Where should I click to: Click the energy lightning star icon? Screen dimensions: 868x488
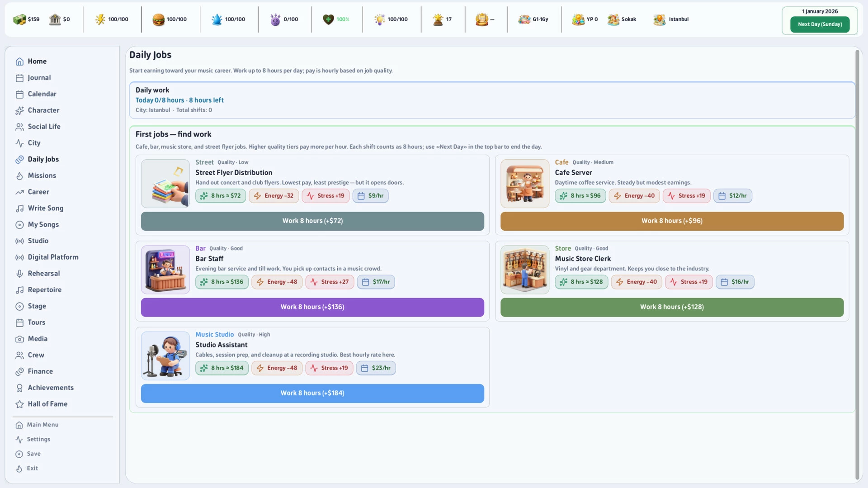[x=100, y=19]
